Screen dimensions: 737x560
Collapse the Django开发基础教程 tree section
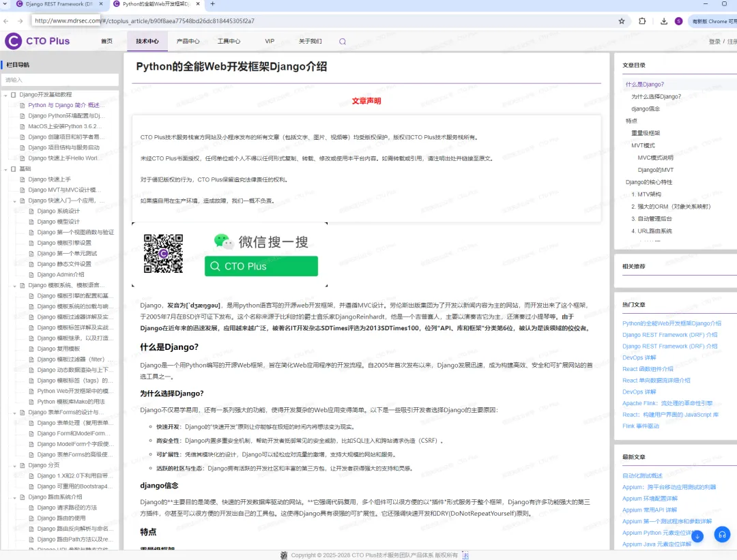click(x=5, y=95)
